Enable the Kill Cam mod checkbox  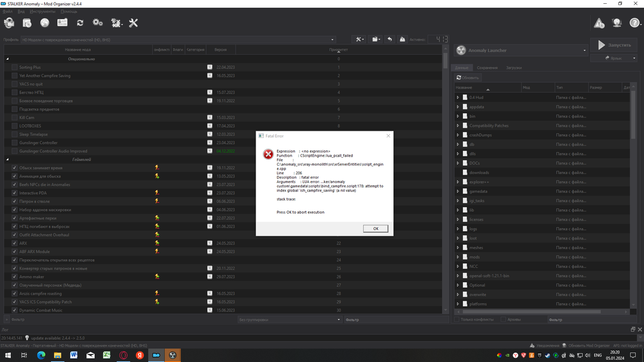14,117
